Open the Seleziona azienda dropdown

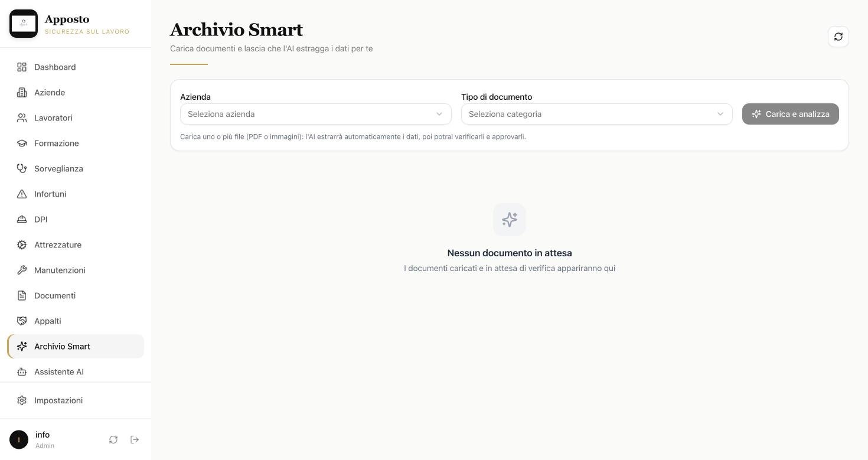316,114
